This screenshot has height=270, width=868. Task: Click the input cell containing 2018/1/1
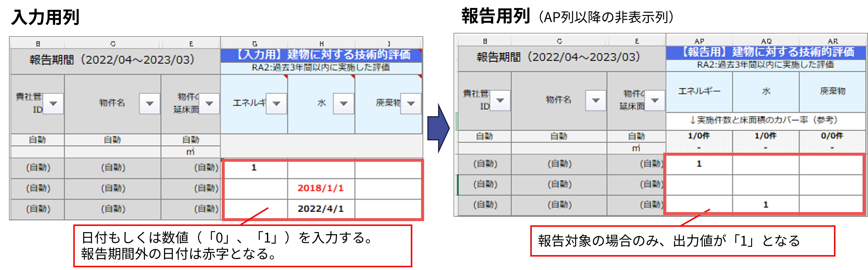(x=321, y=188)
